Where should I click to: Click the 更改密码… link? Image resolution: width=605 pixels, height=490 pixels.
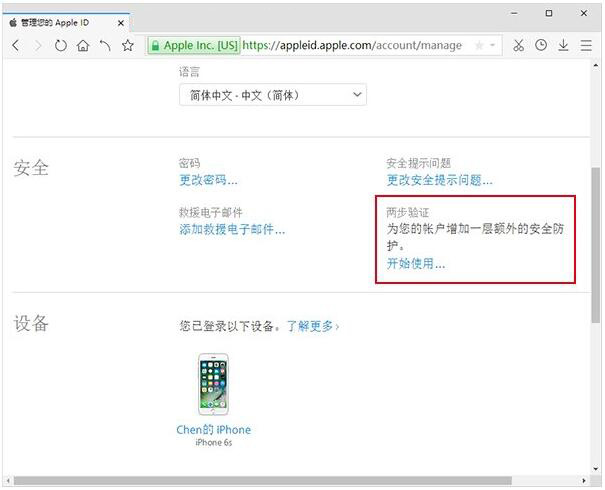click(x=208, y=180)
